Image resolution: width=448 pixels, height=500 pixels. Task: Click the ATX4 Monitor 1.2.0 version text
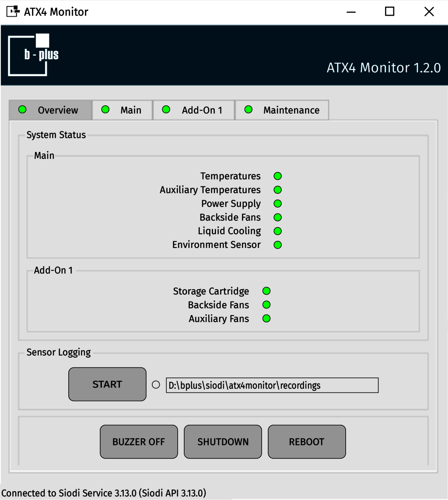pyautogui.click(x=384, y=68)
